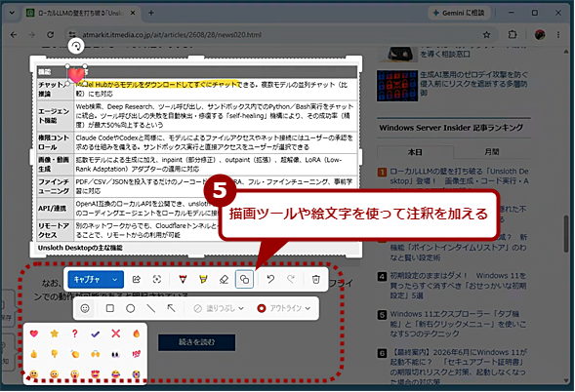Open ranking article 初期設定のままはダメ Windows 11
The width and height of the screenshot is (575, 392).
click(x=458, y=286)
